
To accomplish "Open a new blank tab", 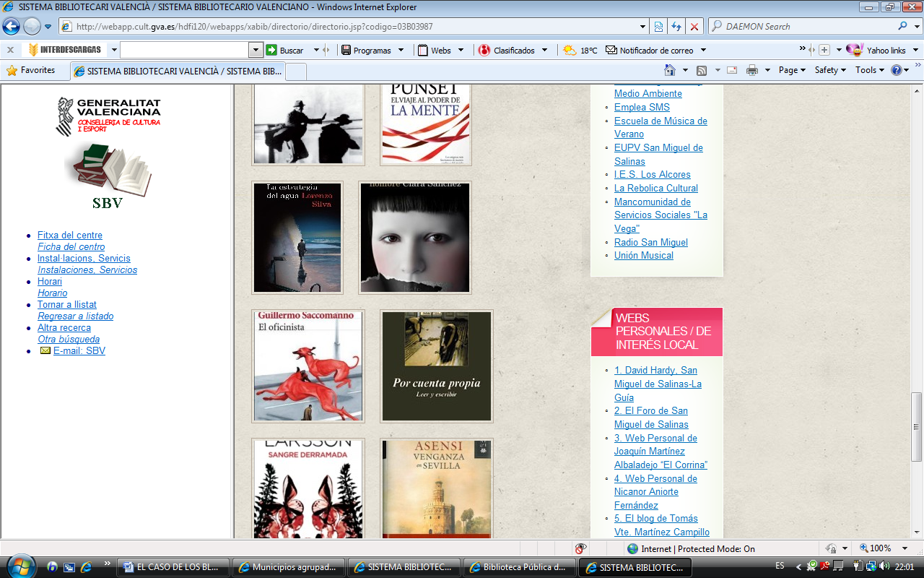I will point(296,72).
